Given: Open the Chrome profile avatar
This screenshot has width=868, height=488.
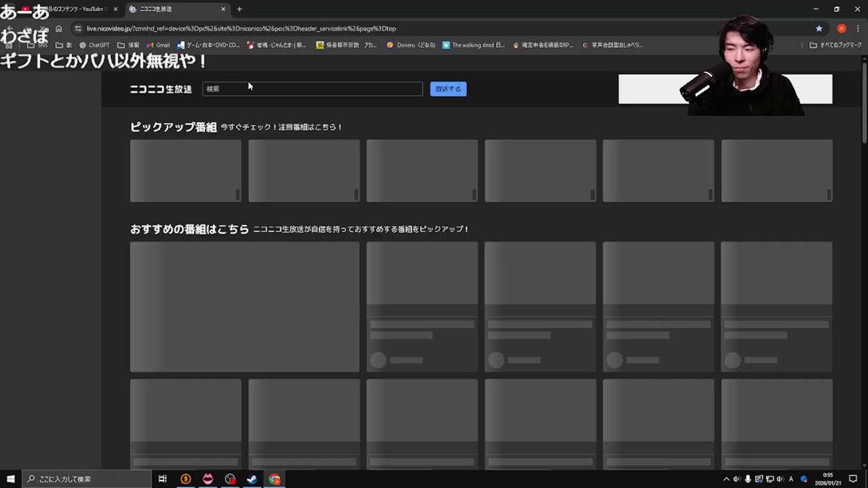Looking at the screenshot, I should coord(842,28).
